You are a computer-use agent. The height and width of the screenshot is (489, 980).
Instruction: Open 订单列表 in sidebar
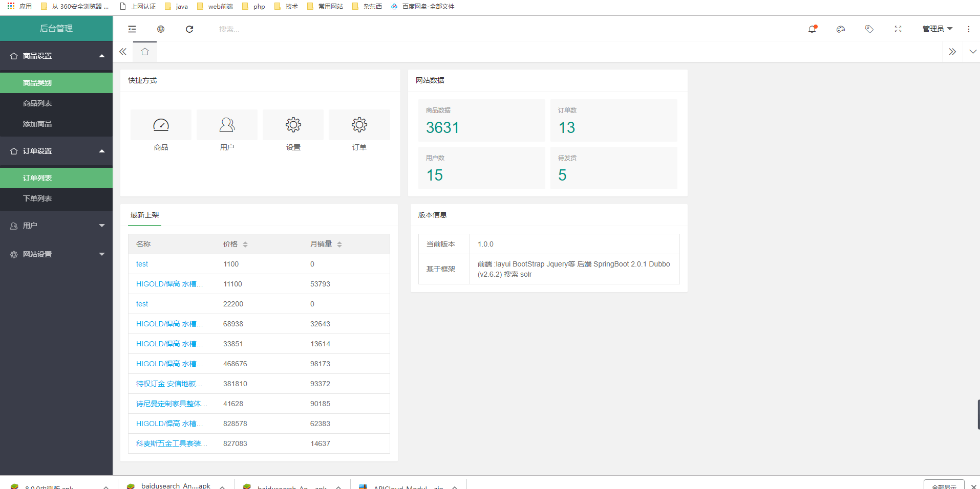tap(56, 178)
